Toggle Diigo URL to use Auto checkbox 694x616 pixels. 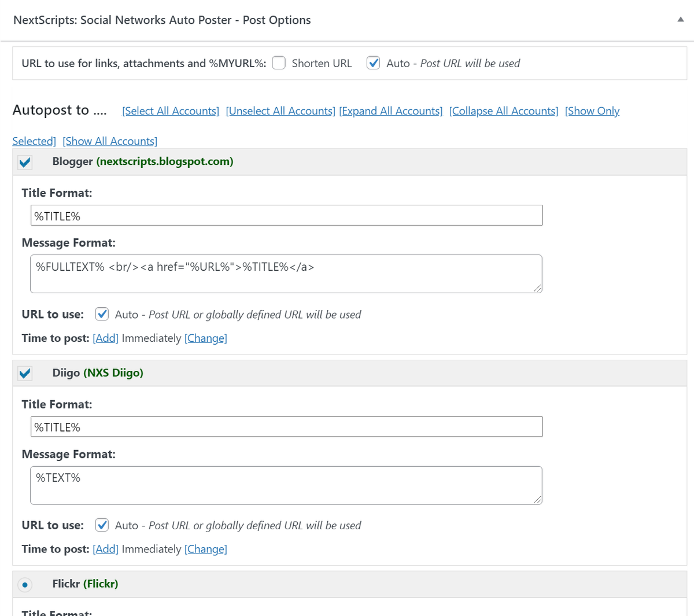pos(102,525)
